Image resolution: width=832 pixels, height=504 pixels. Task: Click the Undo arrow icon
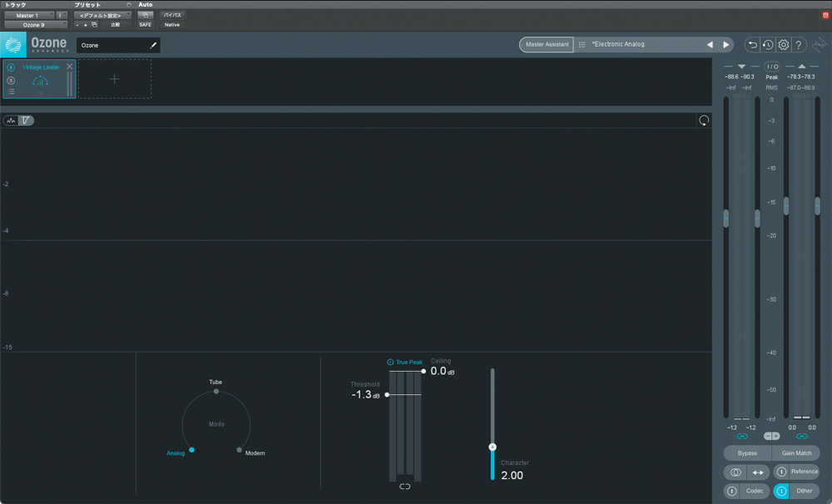(x=752, y=45)
